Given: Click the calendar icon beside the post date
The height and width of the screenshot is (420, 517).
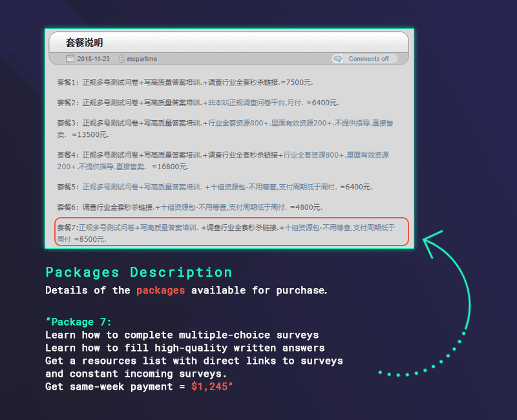Looking at the screenshot, I should (70, 59).
